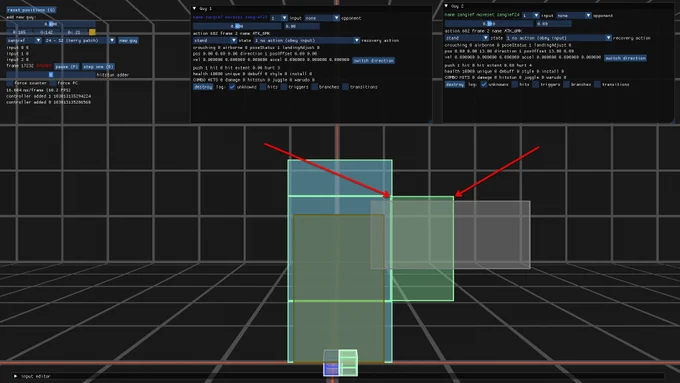Click Guy 1 position slider

point(237,26)
